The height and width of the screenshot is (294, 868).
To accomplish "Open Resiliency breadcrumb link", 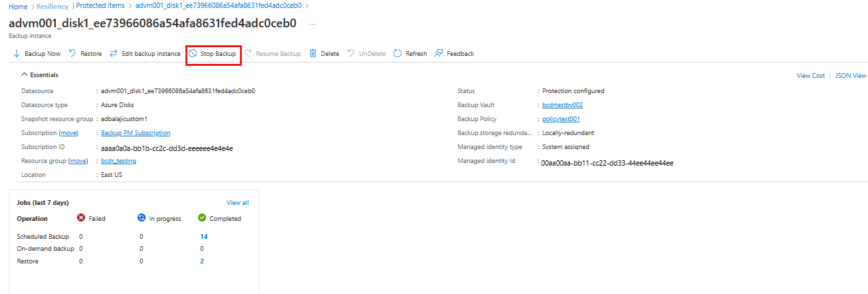I will click(52, 6).
